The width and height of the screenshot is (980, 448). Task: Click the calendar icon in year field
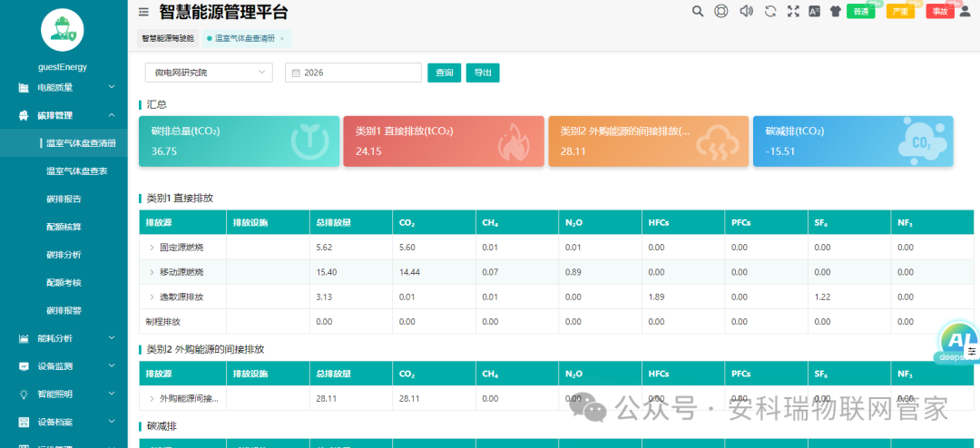click(x=296, y=73)
